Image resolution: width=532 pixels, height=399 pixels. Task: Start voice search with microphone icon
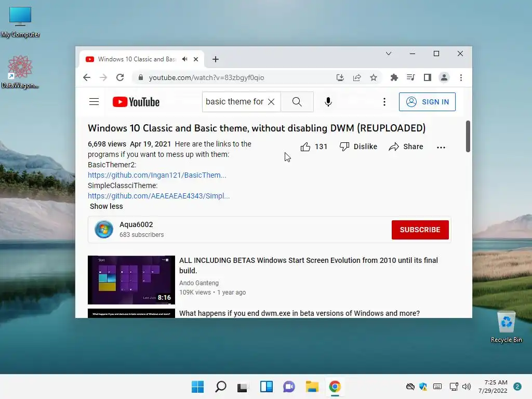(328, 102)
